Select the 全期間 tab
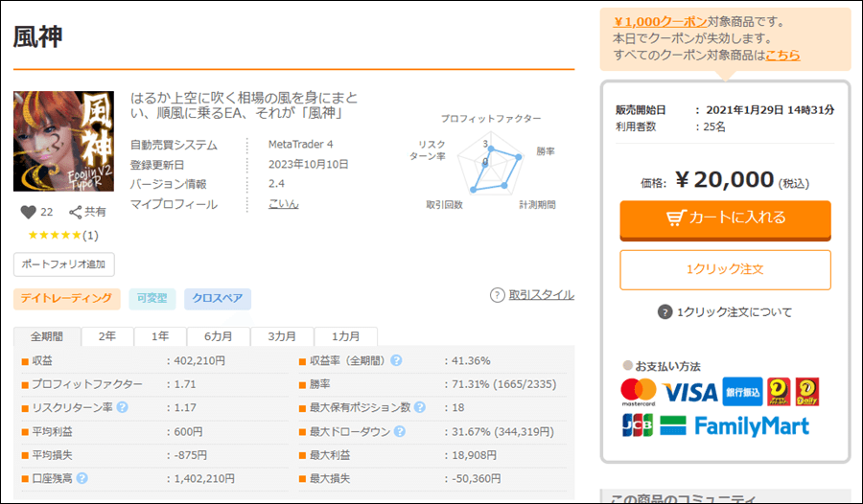This screenshot has height=504, width=863. coord(47,337)
